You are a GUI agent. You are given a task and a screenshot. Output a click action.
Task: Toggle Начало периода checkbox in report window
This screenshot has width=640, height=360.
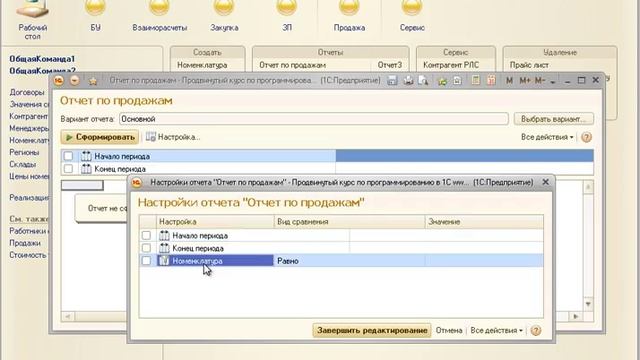tap(68, 156)
